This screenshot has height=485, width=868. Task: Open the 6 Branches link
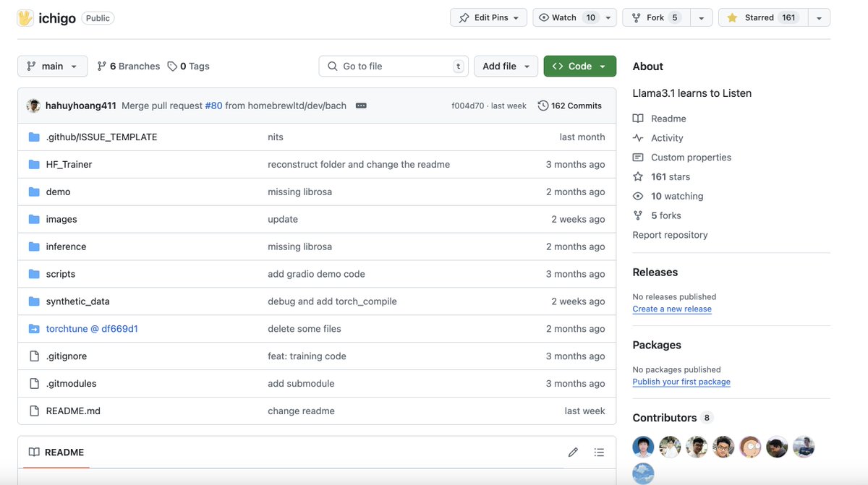(x=128, y=66)
